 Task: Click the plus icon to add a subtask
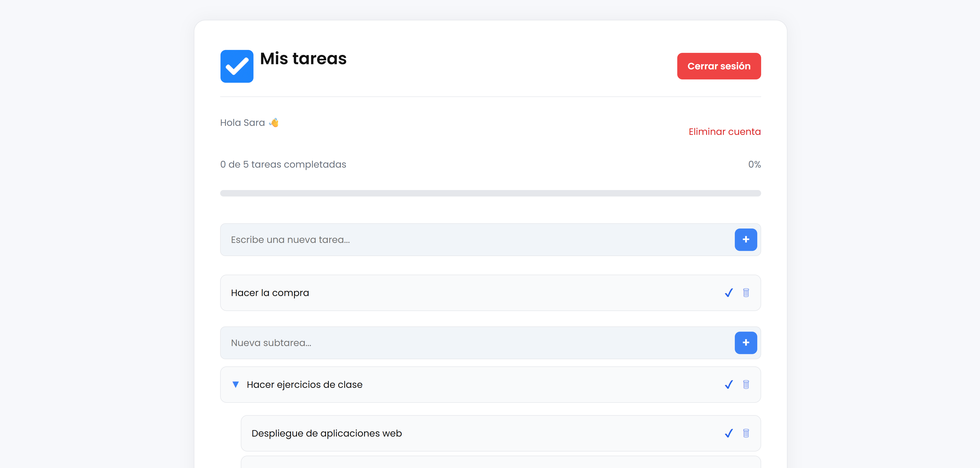click(x=746, y=342)
